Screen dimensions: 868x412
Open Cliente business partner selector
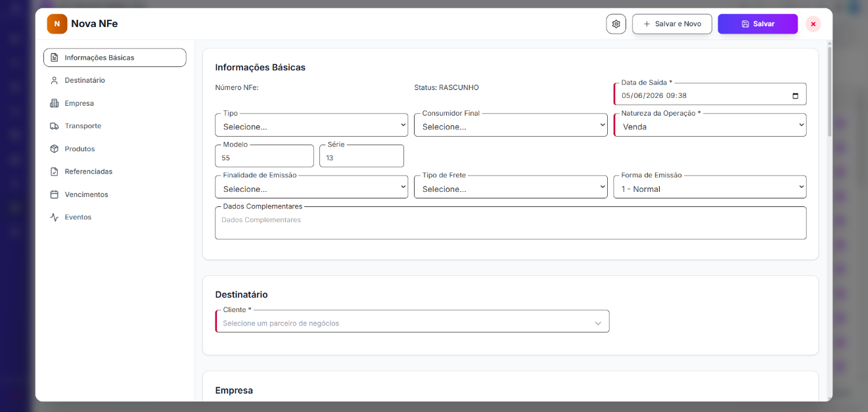(x=413, y=322)
